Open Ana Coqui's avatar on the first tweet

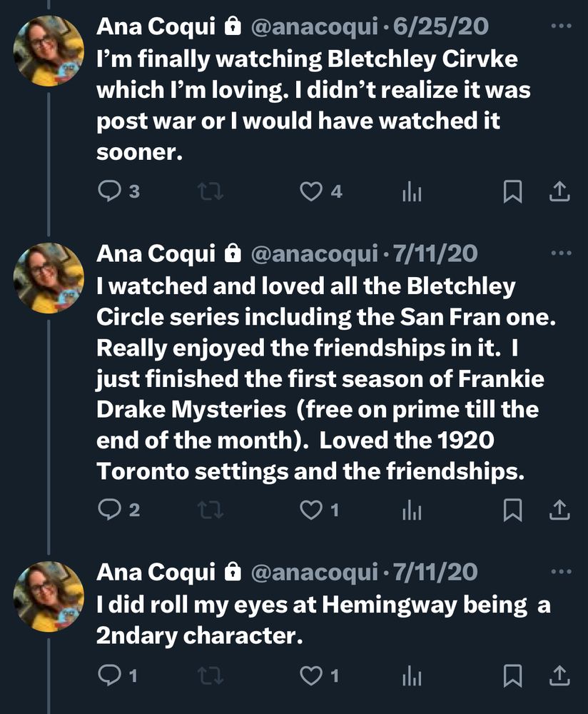[x=49, y=51]
